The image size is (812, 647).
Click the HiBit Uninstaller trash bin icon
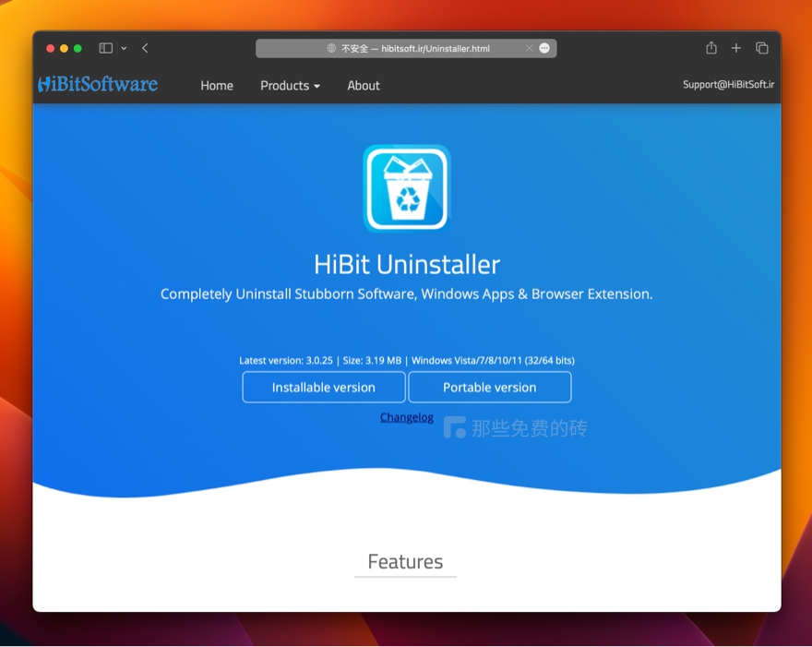click(407, 188)
